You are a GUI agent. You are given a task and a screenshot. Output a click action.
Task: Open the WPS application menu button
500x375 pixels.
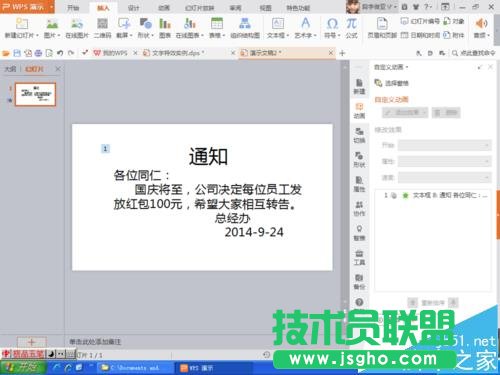pyautogui.click(x=27, y=7)
